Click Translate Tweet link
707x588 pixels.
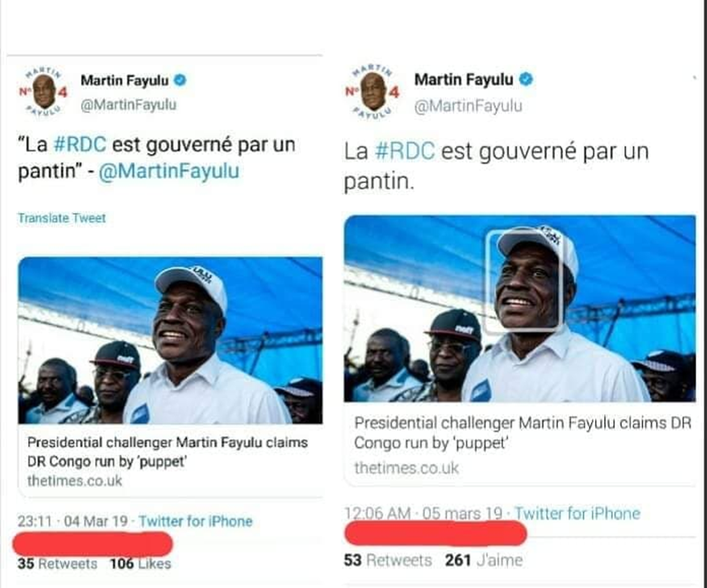pos(61,218)
